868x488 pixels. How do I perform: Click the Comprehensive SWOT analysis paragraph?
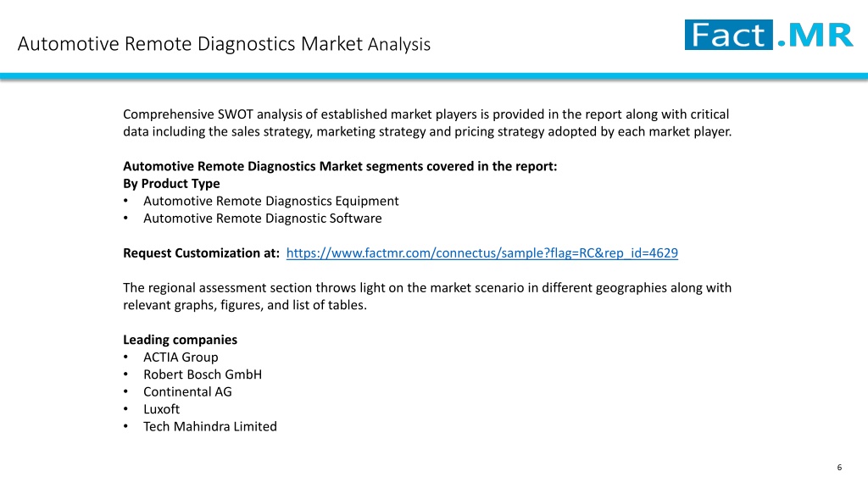[427, 123]
